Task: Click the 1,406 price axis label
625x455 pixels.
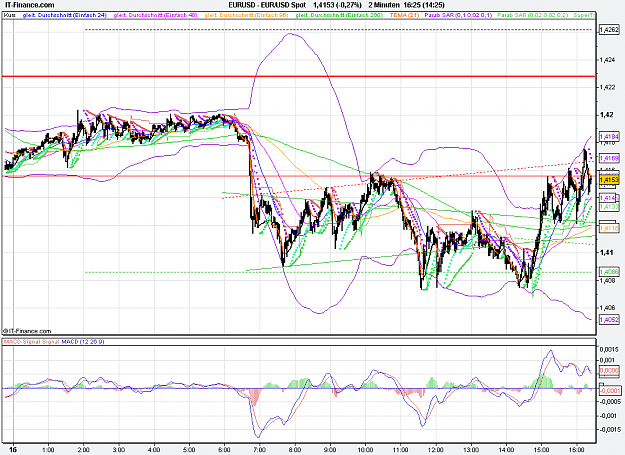Action: coord(607,308)
